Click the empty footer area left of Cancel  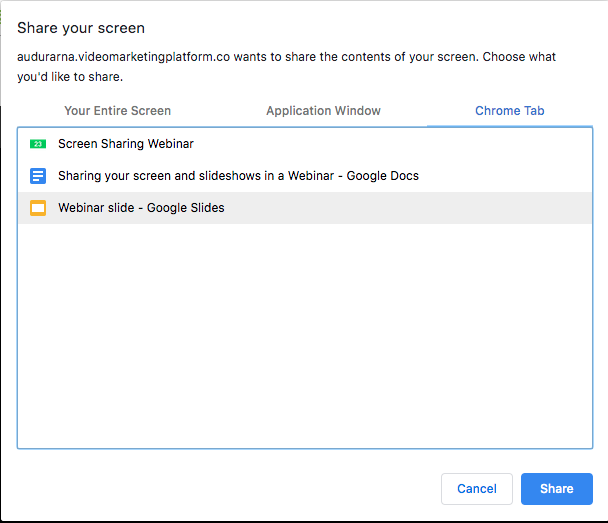pos(229,488)
